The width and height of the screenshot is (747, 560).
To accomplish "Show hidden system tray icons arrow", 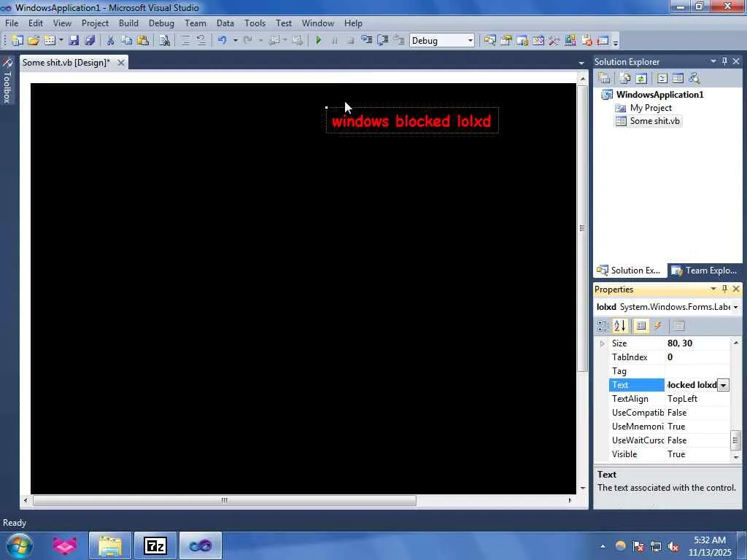I will [x=603, y=546].
